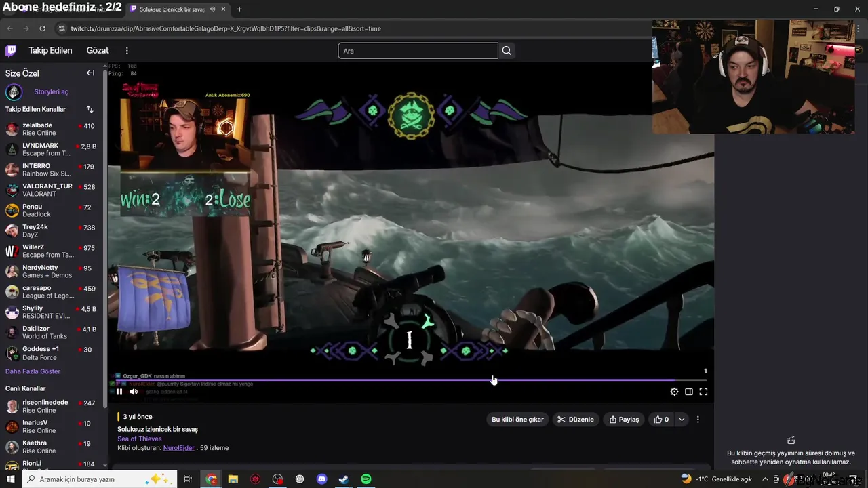Open the NerdyNetty channel avatar
Viewport: 868px width, 488px height.
tap(12, 272)
